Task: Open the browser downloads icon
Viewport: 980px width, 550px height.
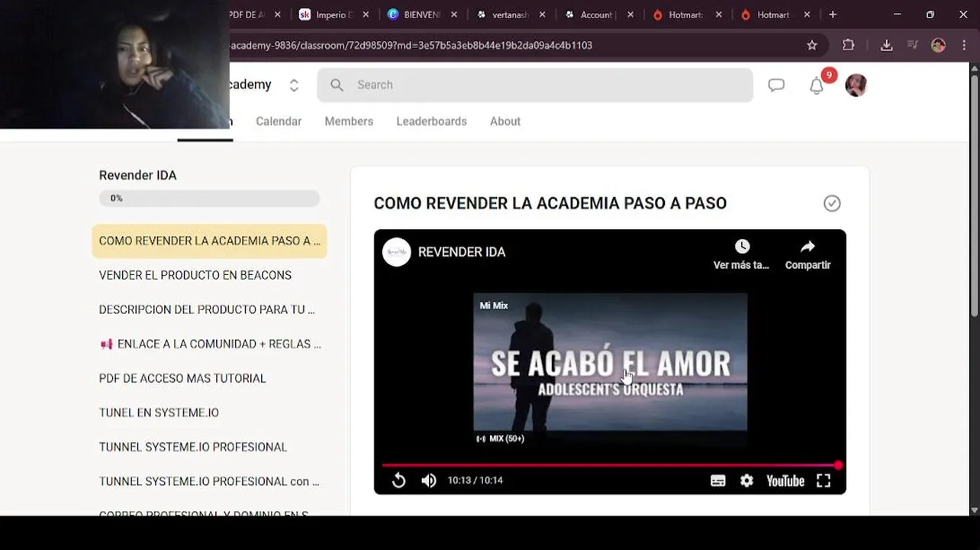Action: pos(886,45)
